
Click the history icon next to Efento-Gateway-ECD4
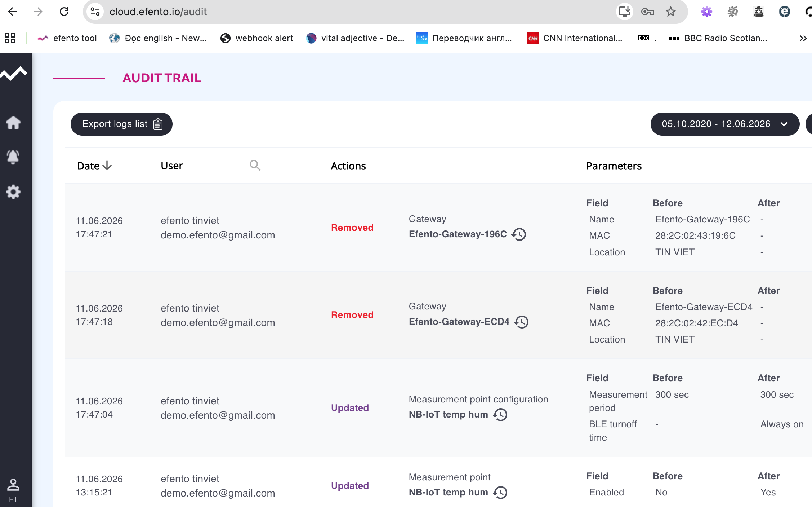521,322
